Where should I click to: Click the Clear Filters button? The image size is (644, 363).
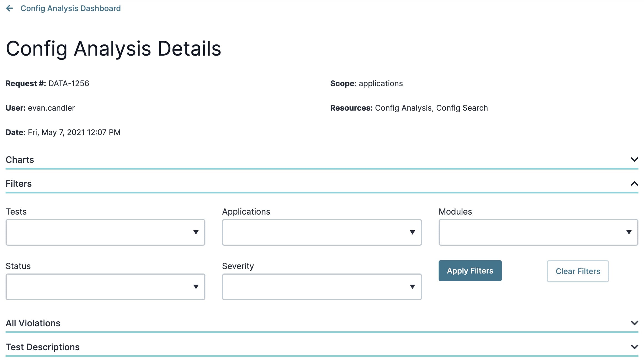click(x=578, y=271)
